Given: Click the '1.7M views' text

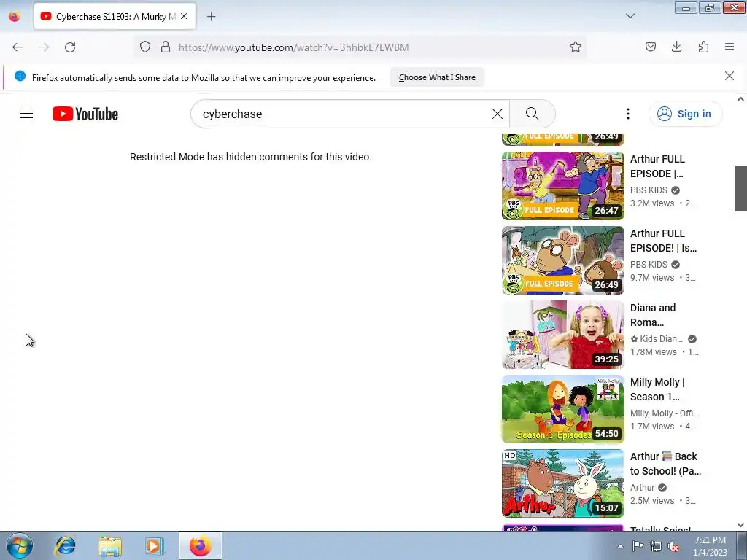Looking at the screenshot, I should point(652,426).
